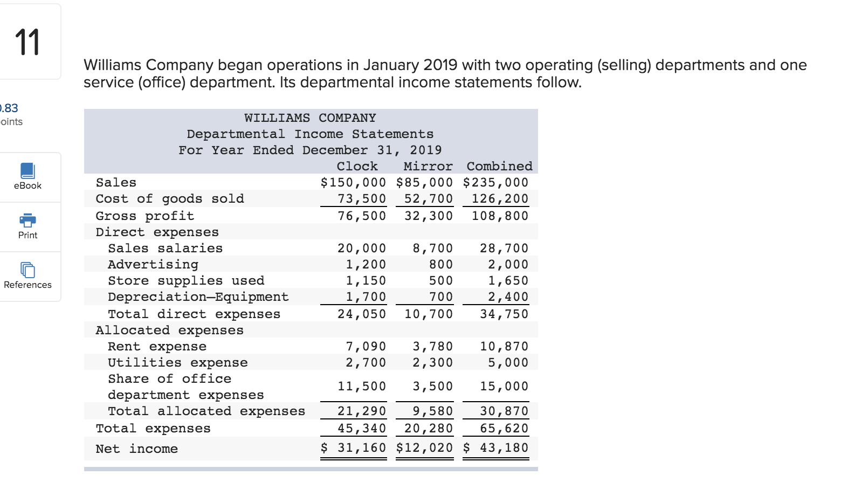Click 'For Year Ended December 31, 2019'
868x482 pixels.
pos(310,150)
